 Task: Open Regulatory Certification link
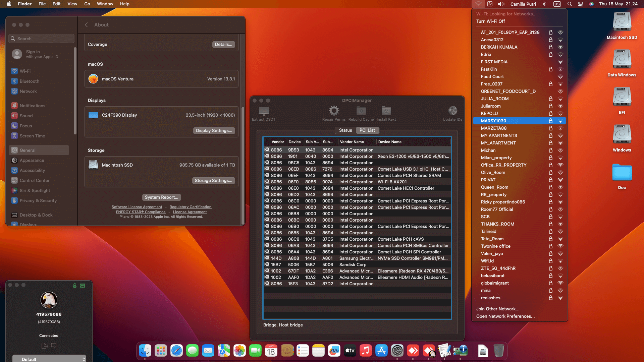pyautogui.click(x=191, y=207)
